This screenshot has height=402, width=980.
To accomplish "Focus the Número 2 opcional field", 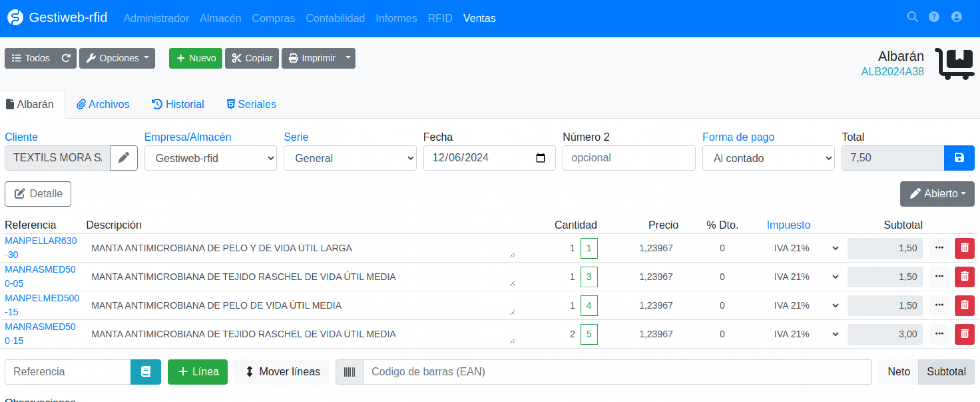I will tap(629, 158).
